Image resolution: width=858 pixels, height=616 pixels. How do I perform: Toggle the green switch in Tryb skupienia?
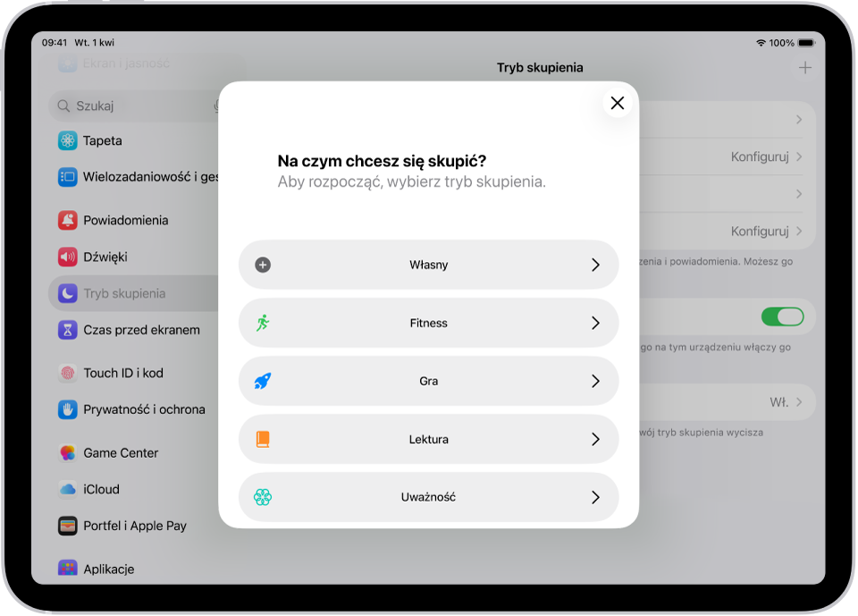(783, 316)
